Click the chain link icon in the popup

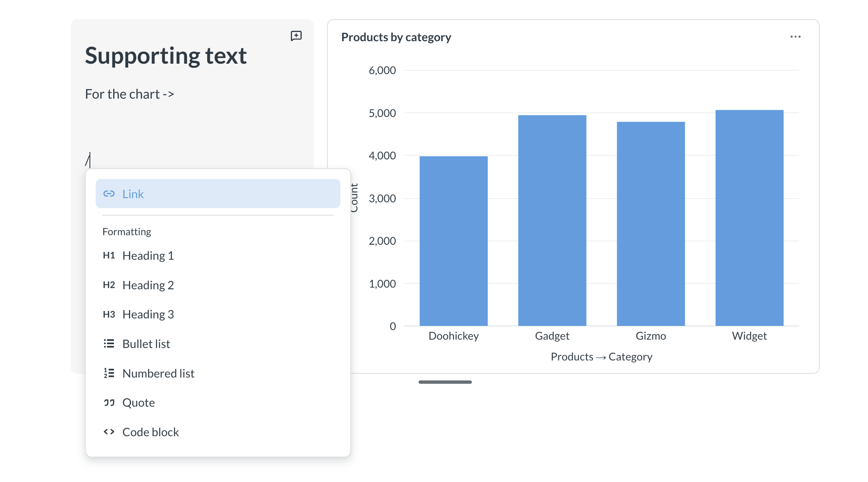click(109, 193)
